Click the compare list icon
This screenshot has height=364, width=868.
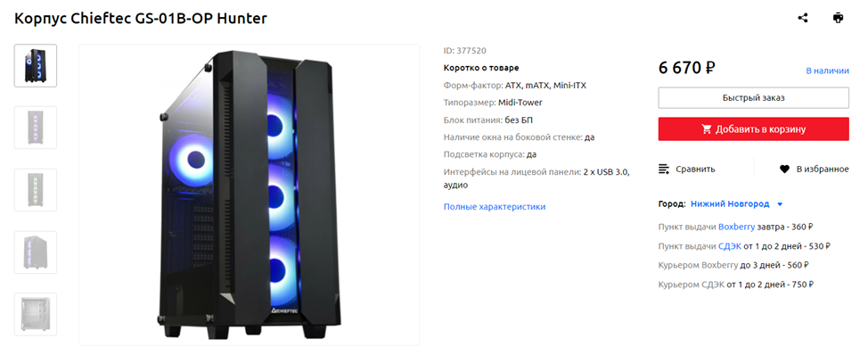pos(664,169)
